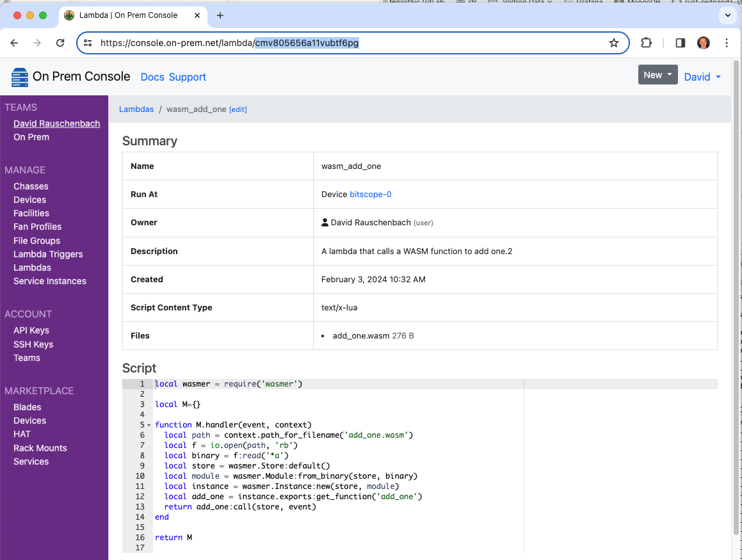The image size is (742, 560).
Task: Click the wasm_add_one name value
Action: click(351, 166)
